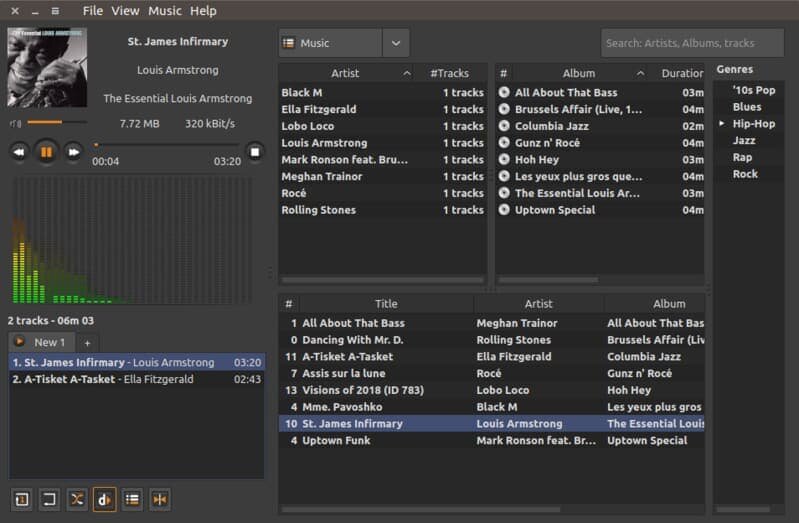The width and height of the screenshot is (799, 523).
Task: Select Rolling Stones in the artist list
Action: point(382,210)
